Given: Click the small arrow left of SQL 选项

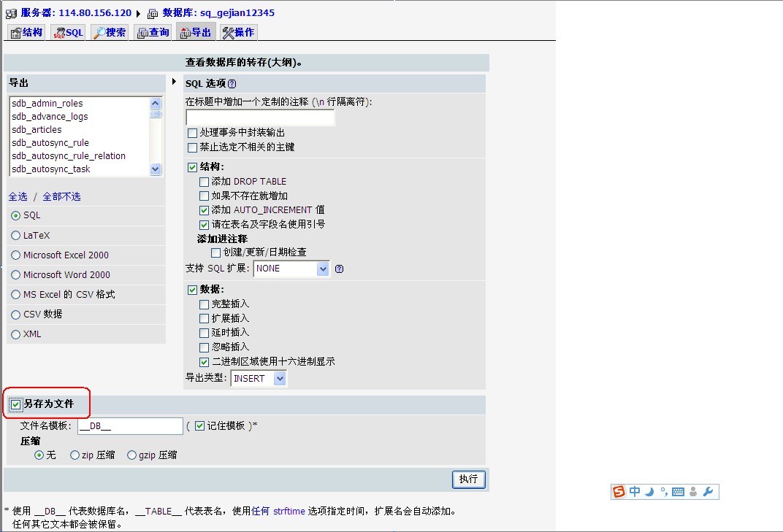Looking at the screenshot, I should 174,81.
